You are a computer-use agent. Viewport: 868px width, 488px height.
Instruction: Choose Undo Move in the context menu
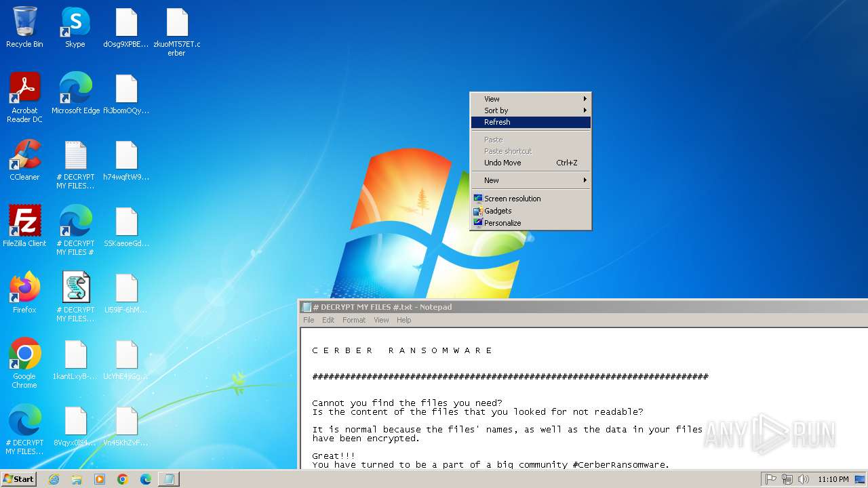point(531,163)
